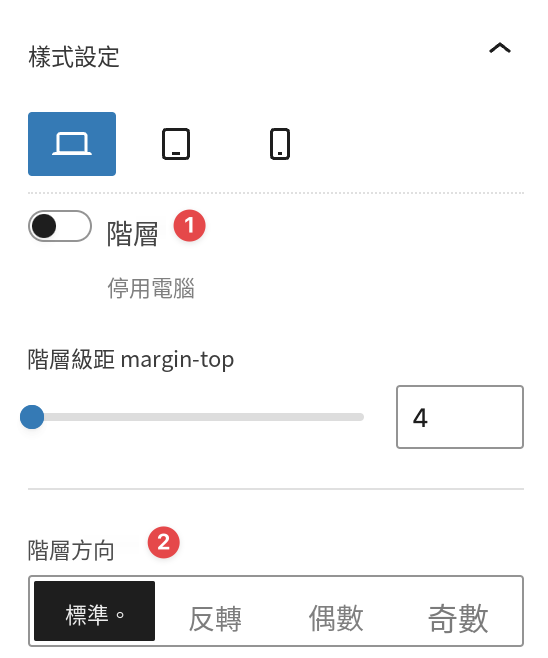Viewport: 548px width, 658px height.
Task: Choose the 奇數 direction option
Action: (458, 618)
